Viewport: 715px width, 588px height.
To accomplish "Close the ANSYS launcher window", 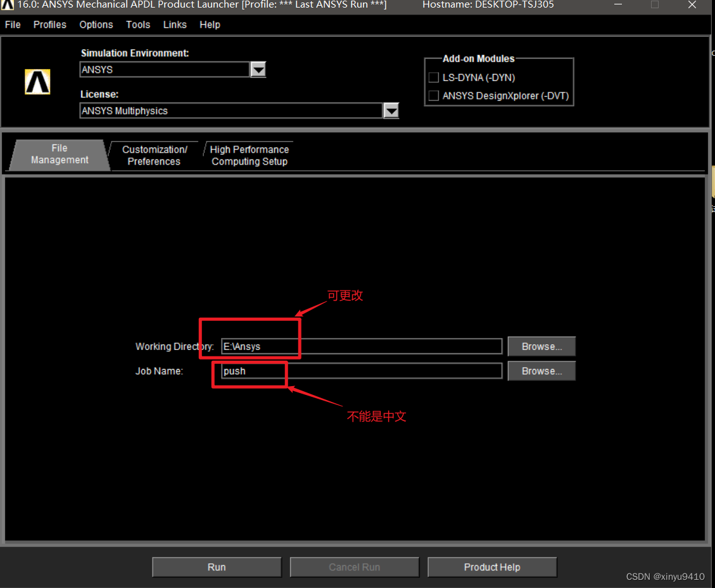I will [692, 4].
